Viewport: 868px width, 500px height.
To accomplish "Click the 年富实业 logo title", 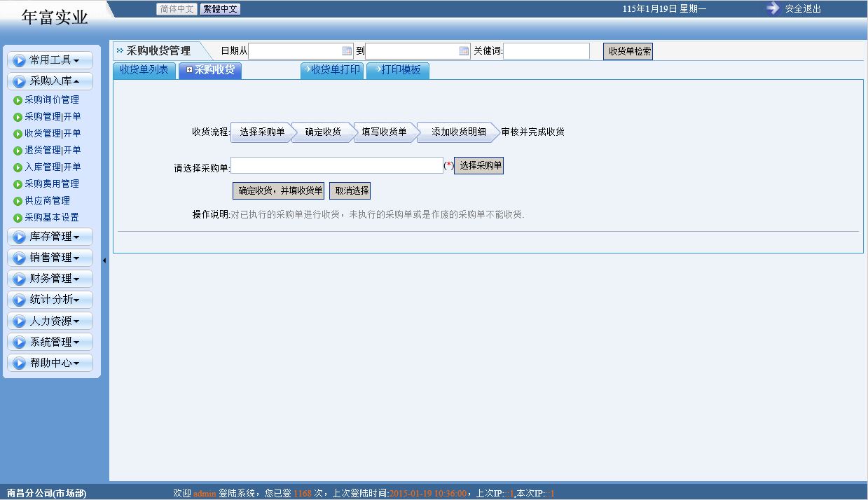I will click(x=55, y=18).
